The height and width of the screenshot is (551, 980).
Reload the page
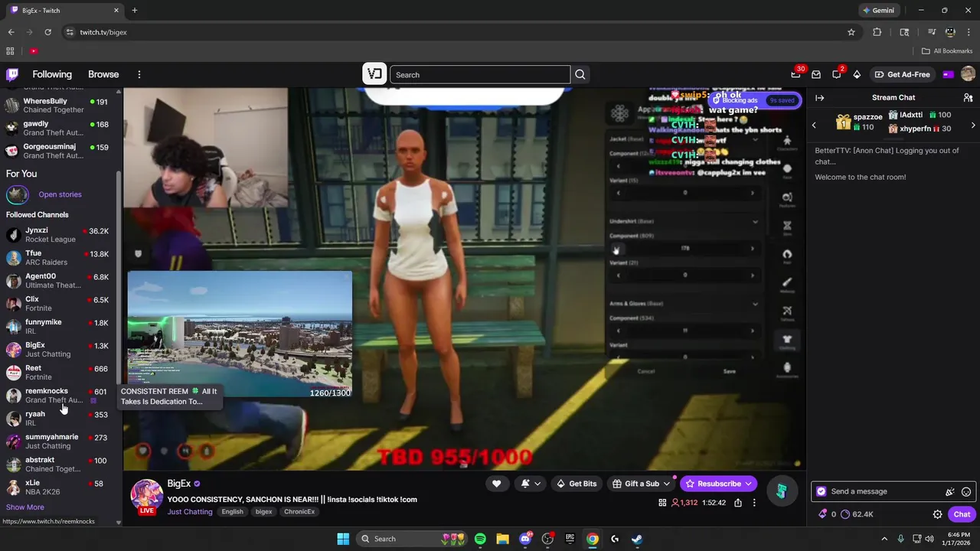pos(47,32)
